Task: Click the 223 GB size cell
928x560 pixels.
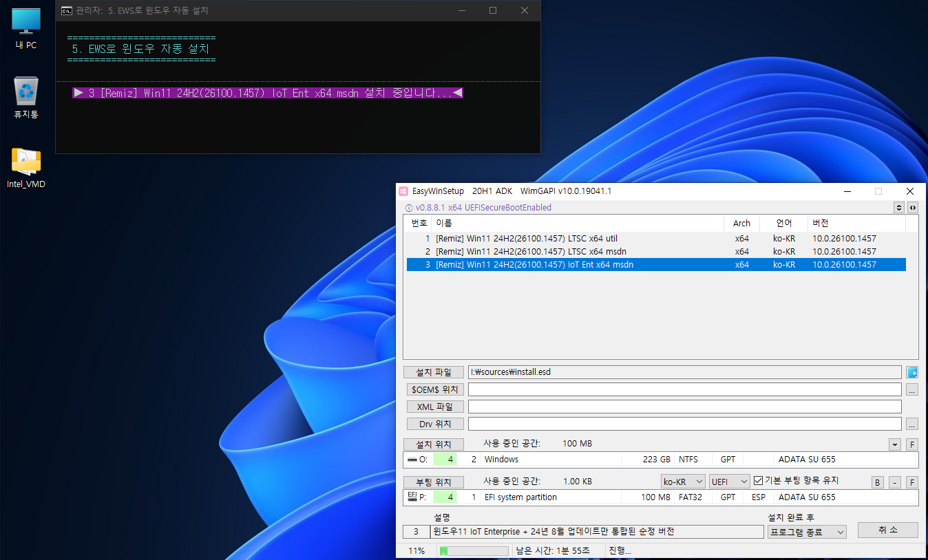Action: 656,459
